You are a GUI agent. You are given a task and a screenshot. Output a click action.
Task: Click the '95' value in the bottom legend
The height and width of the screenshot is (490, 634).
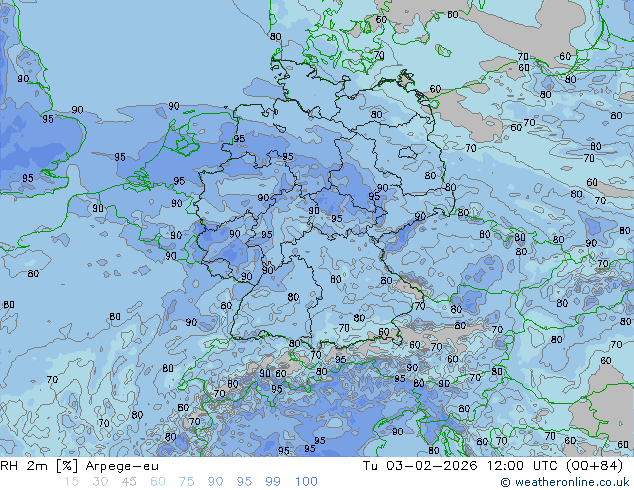(x=244, y=482)
